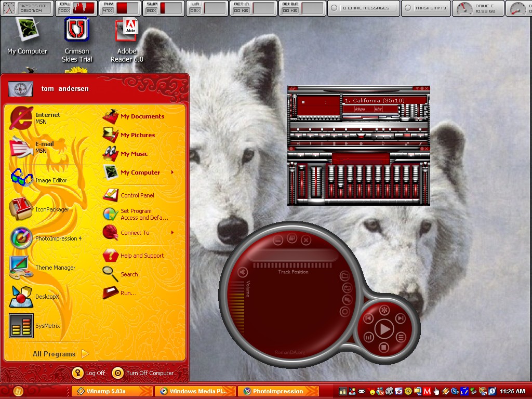Open the playlist lines button in round player
The width and height of the screenshot is (532, 399).
coord(401,337)
